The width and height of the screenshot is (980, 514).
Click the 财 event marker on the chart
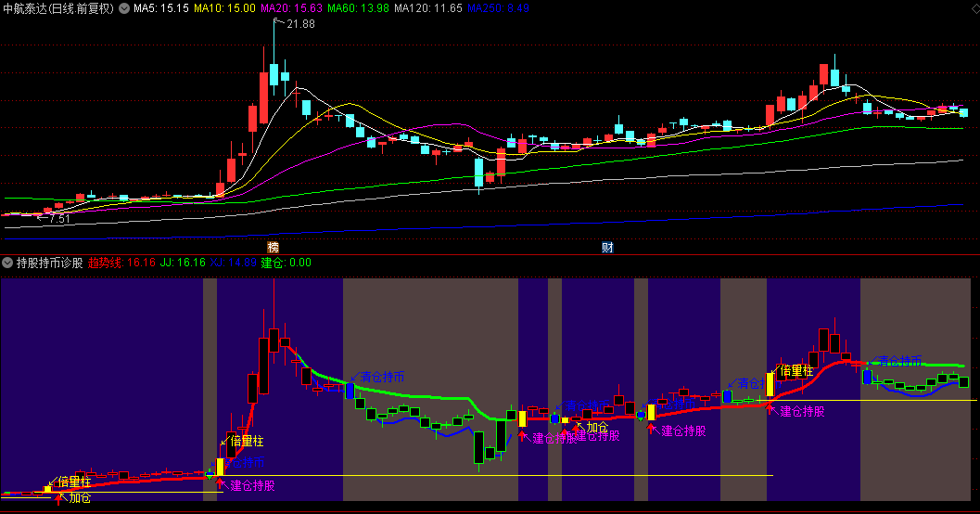click(607, 247)
